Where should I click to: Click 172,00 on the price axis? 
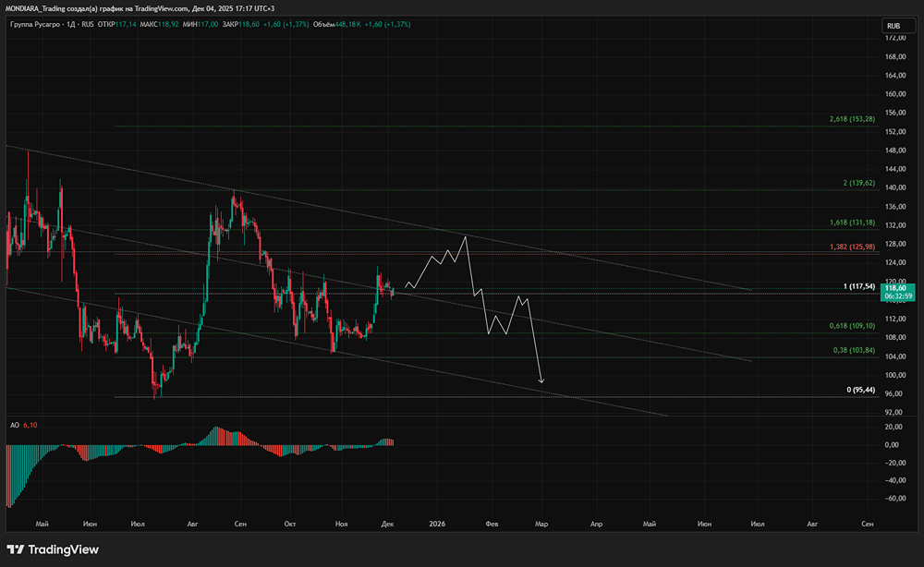(x=895, y=38)
